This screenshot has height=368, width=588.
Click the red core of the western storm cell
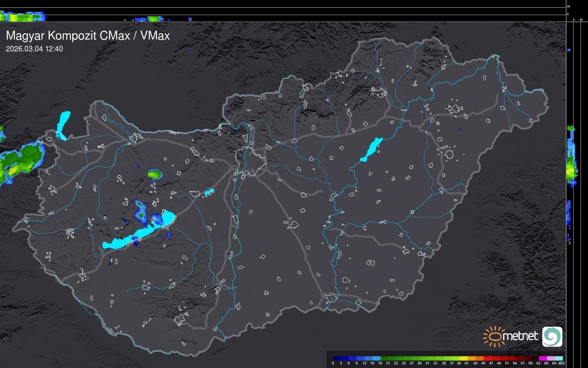12,171
